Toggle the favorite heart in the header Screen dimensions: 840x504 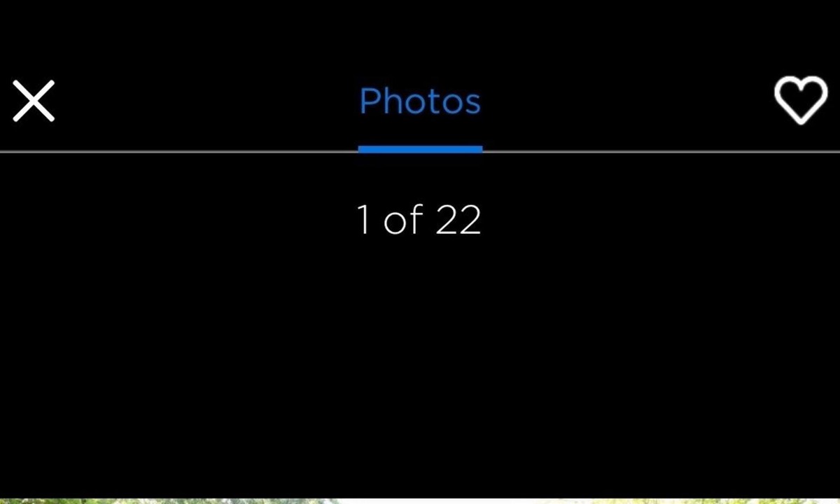click(x=801, y=101)
